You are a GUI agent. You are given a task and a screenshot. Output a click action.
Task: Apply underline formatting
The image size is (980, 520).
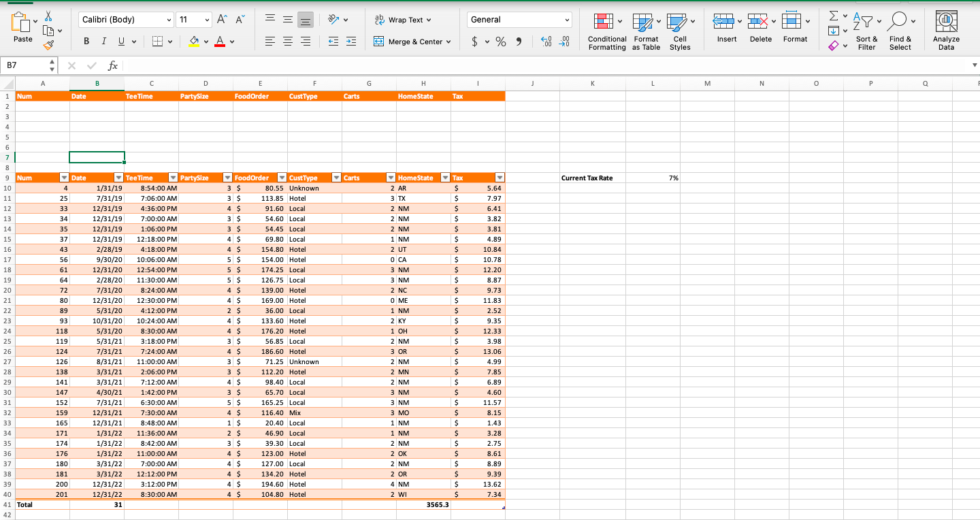click(x=120, y=41)
